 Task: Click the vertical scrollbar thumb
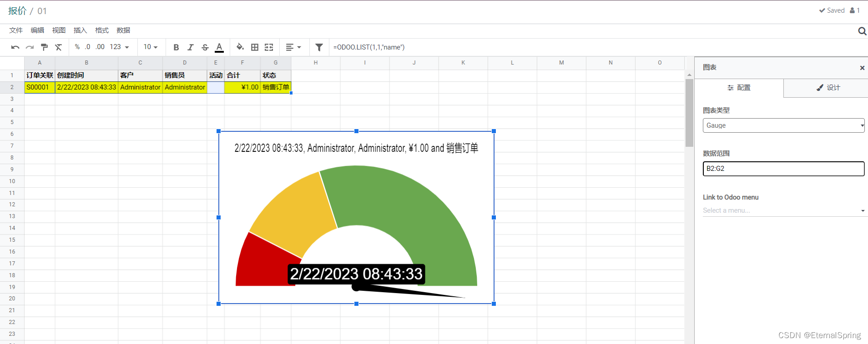click(689, 113)
